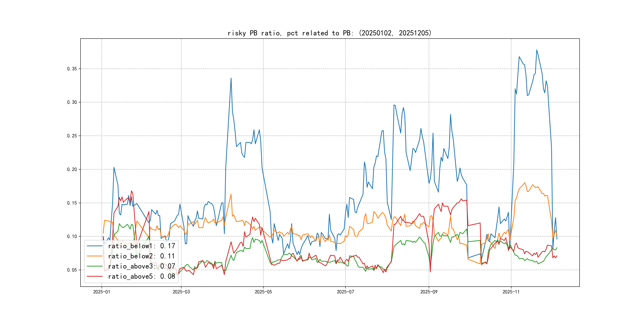Click the blue line sample in the legend

click(x=94, y=246)
